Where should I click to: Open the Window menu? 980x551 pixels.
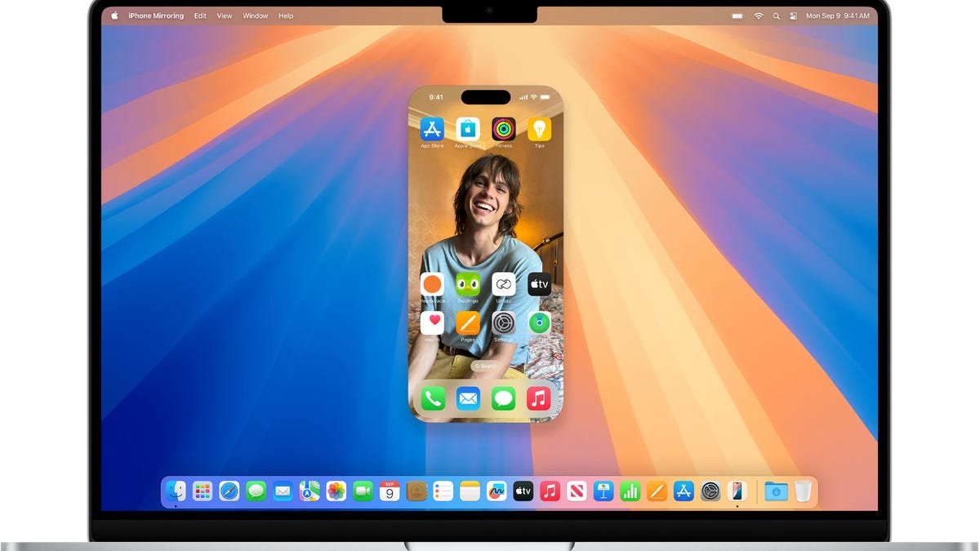tap(256, 16)
